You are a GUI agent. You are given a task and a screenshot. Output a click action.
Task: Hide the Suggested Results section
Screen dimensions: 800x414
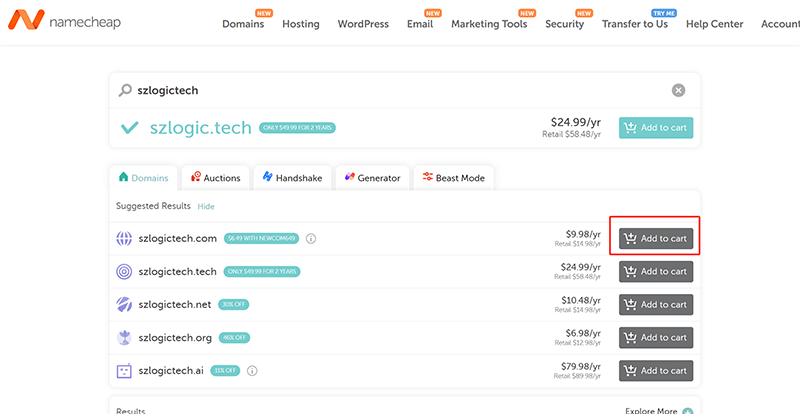tap(206, 206)
